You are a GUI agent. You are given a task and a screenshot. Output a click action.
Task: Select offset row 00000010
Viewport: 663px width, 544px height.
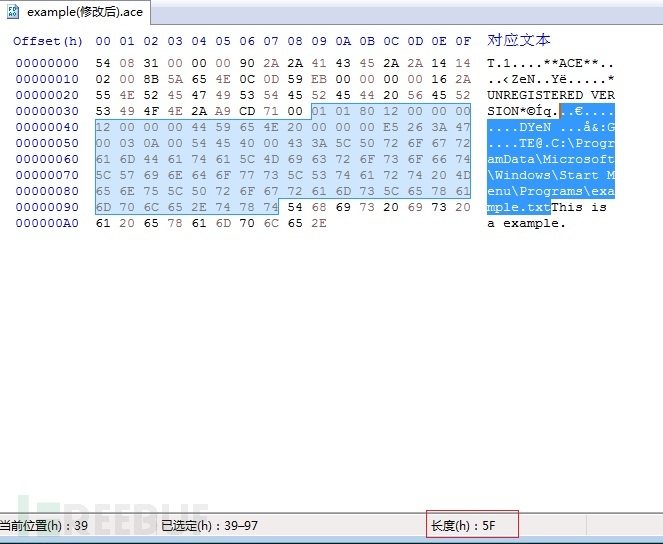[47, 79]
